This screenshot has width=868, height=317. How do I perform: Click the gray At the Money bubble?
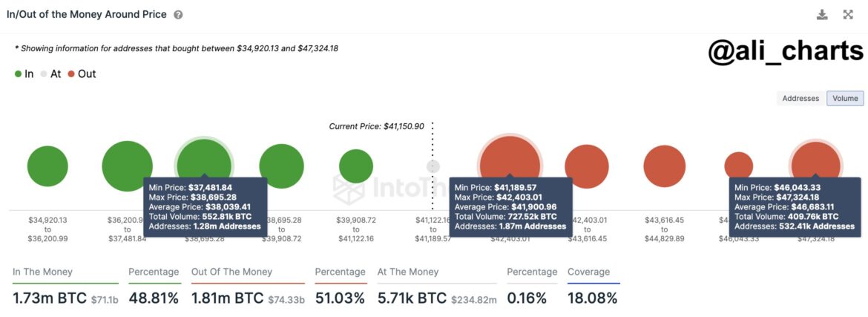pos(433,166)
